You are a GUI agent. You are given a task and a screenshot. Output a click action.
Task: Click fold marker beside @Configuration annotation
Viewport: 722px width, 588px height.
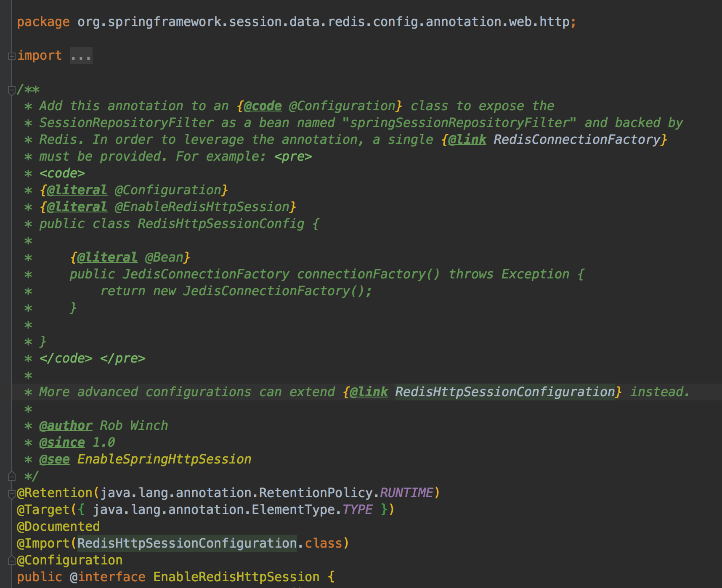(x=12, y=560)
